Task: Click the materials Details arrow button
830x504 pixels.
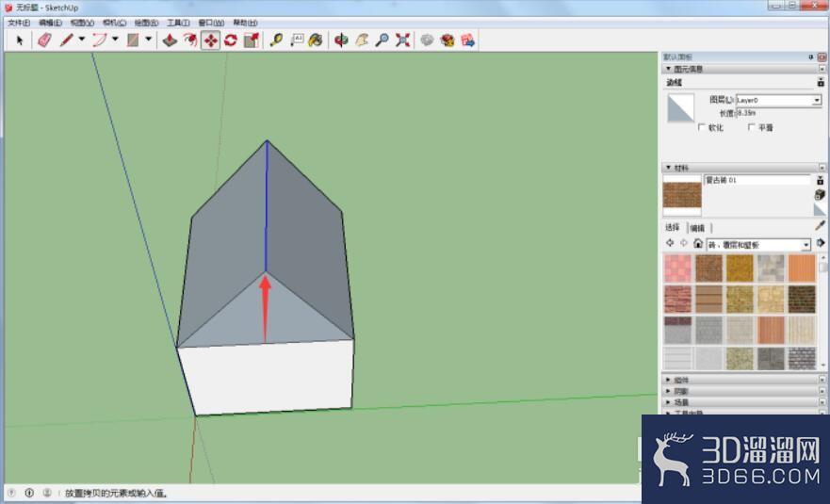Action: (821, 243)
